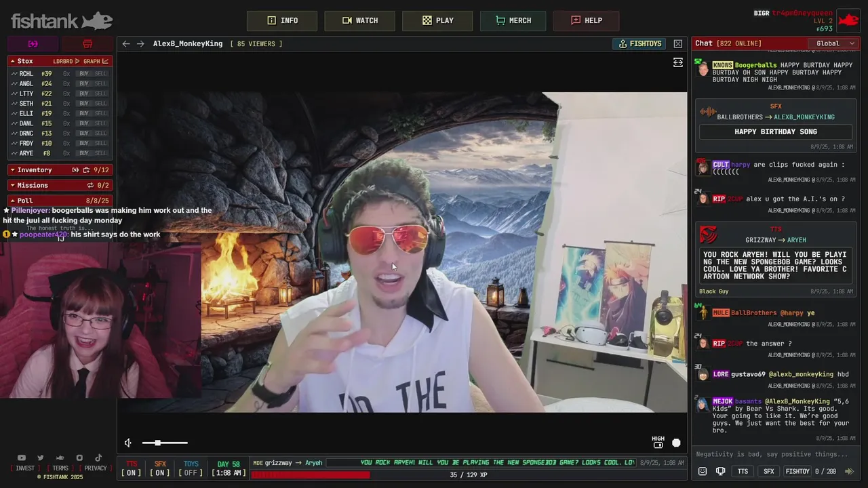Go forward with the right arrow

point(140,43)
